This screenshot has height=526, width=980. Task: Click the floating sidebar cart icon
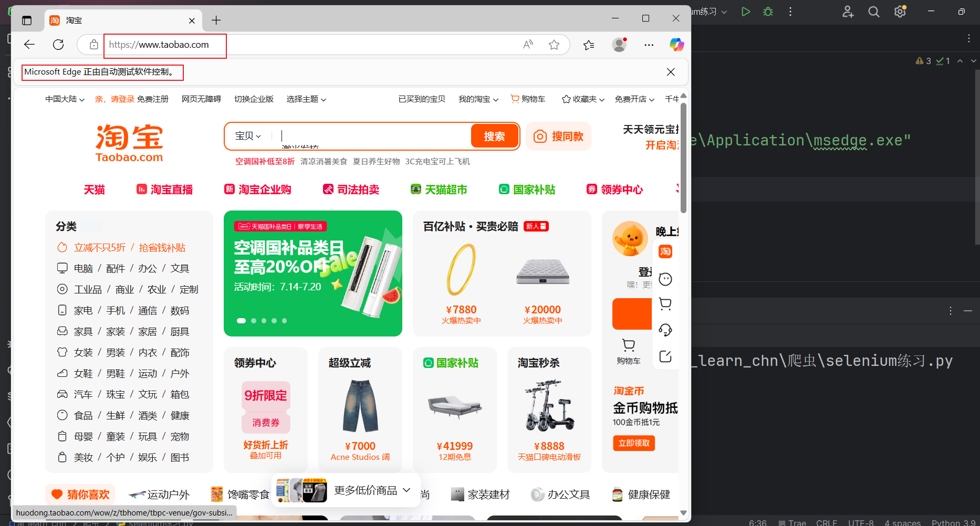pyautogui.click(x=665, y=304)
